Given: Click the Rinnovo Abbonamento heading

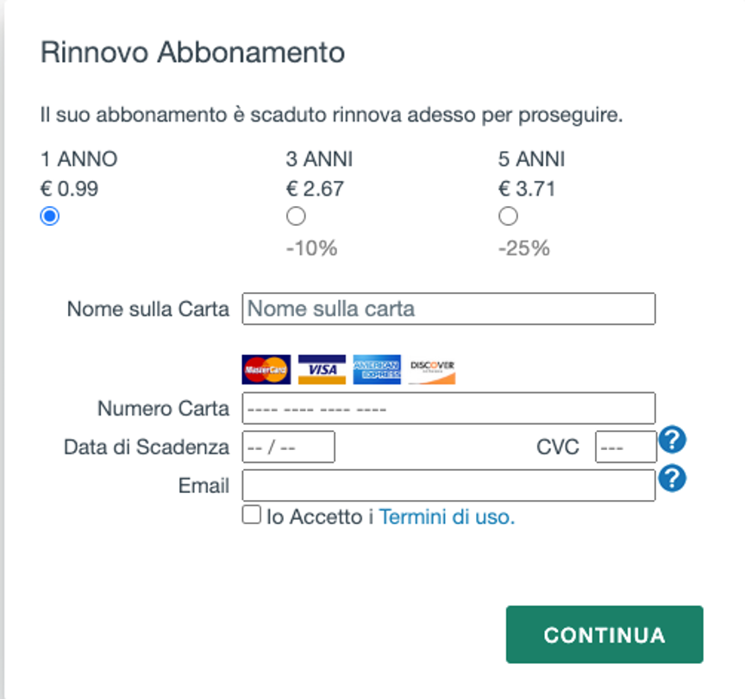Looking at the screenshot, I should 192,53.
